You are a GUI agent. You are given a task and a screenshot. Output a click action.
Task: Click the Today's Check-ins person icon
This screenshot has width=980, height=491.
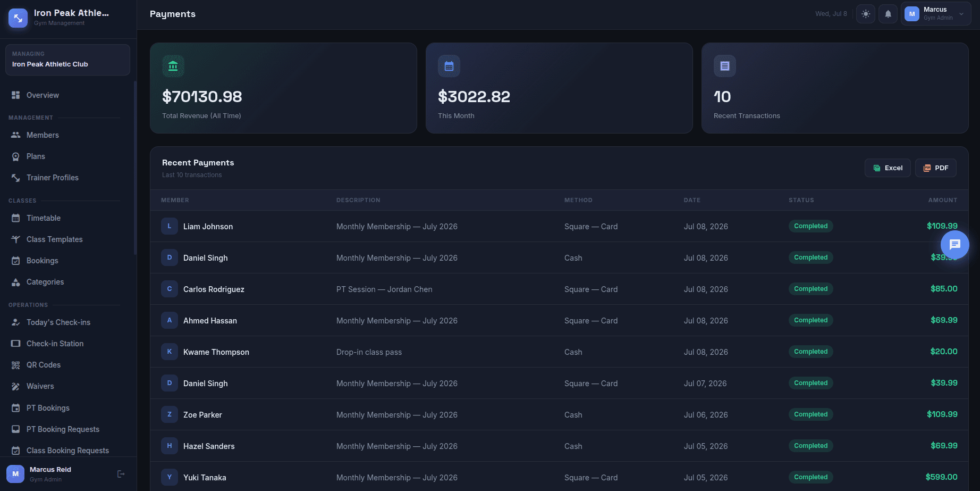[x=16, y=322]
